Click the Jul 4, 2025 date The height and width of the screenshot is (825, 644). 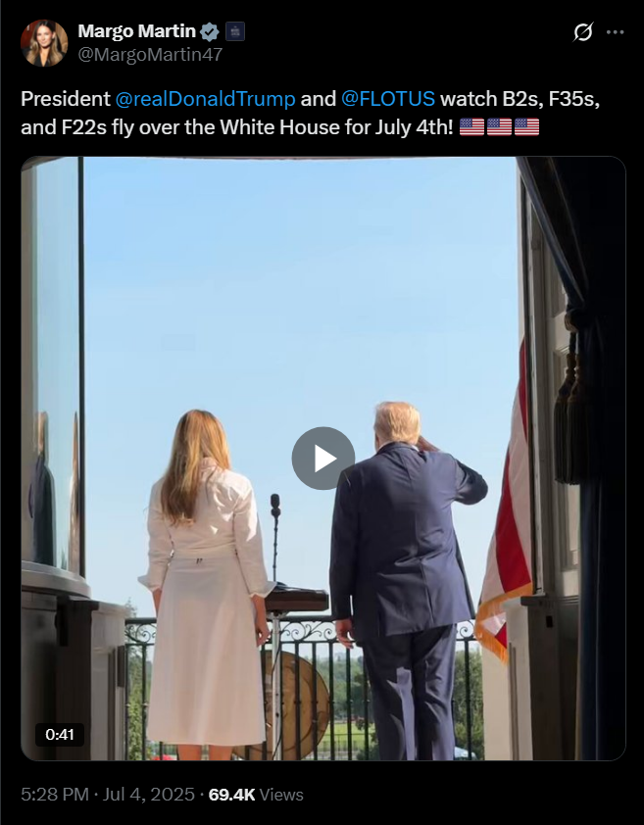pos(148,795)
